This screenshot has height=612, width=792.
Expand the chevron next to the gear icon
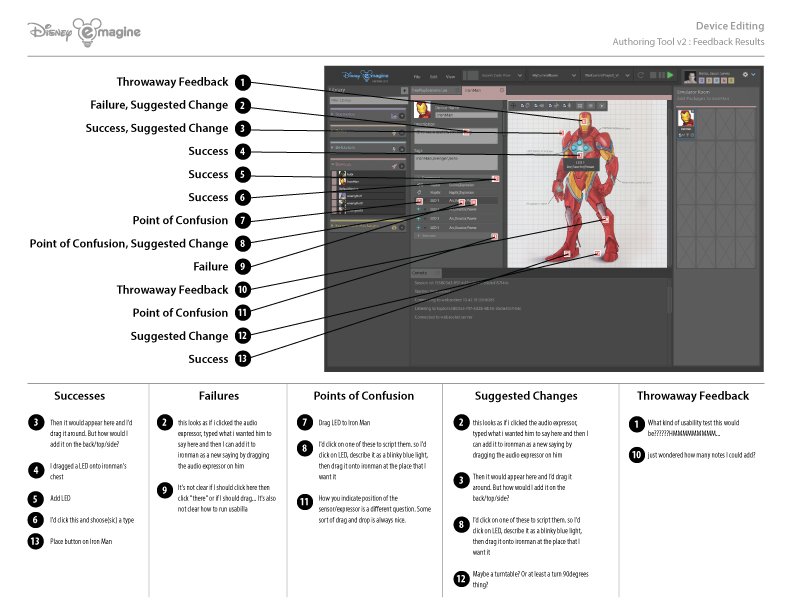tap(753, 75)
